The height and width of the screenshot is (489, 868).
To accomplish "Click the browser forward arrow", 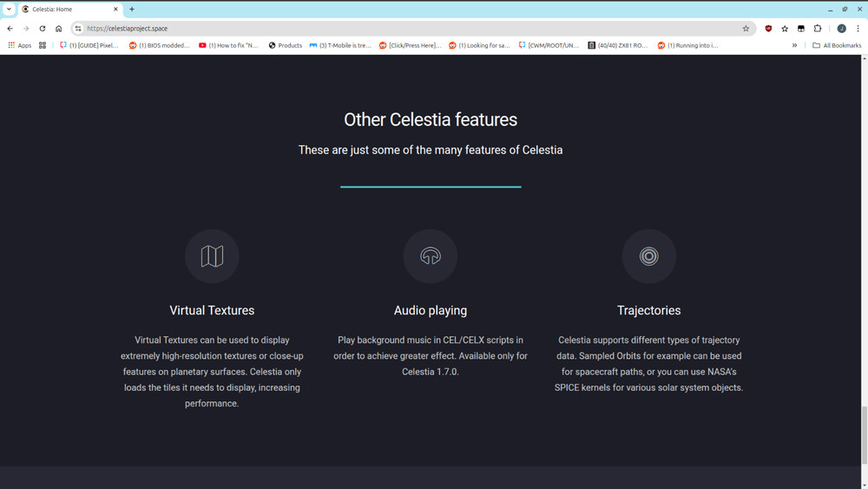I will coord(26,29).
